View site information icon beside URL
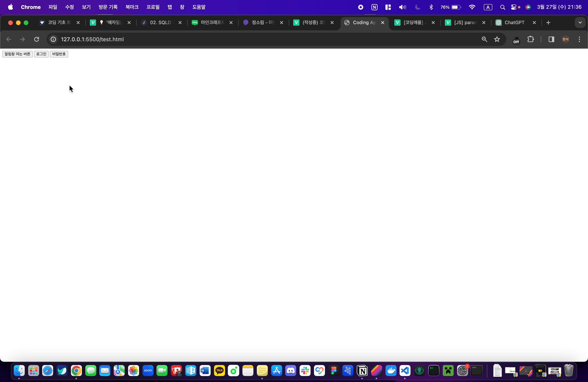 [x=53, y=39]
